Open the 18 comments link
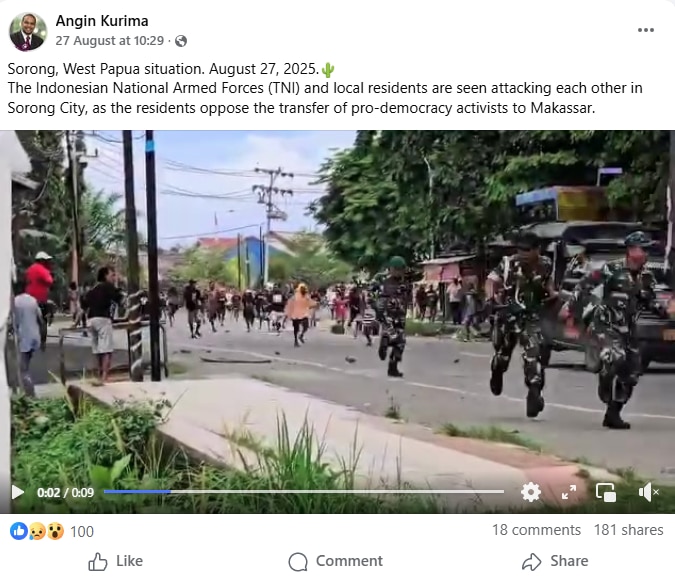 pyautogui.click(x=536, y=530)
